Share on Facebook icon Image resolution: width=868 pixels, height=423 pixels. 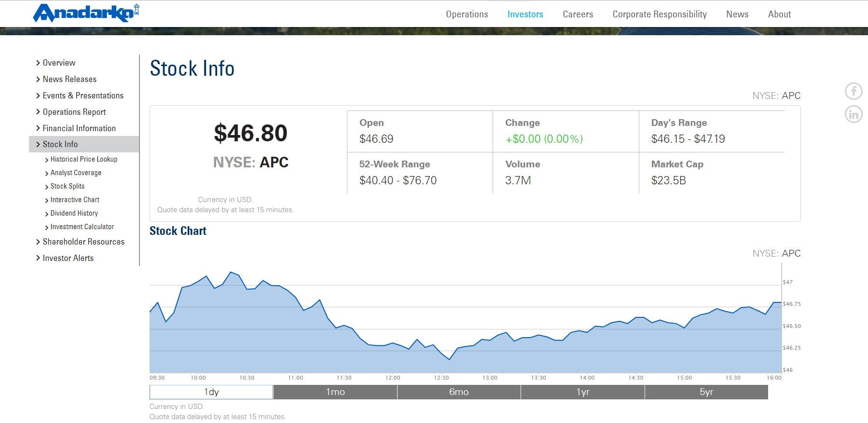click(854, 91)
